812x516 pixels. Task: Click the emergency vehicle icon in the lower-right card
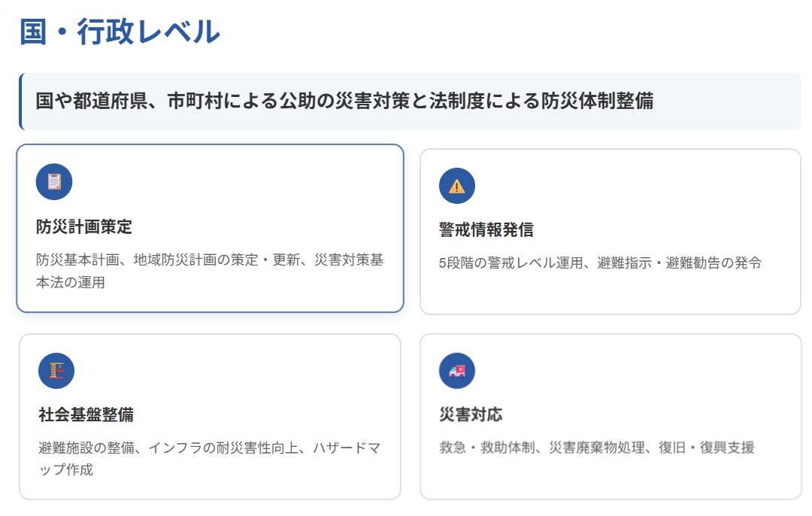coord(458,371)
